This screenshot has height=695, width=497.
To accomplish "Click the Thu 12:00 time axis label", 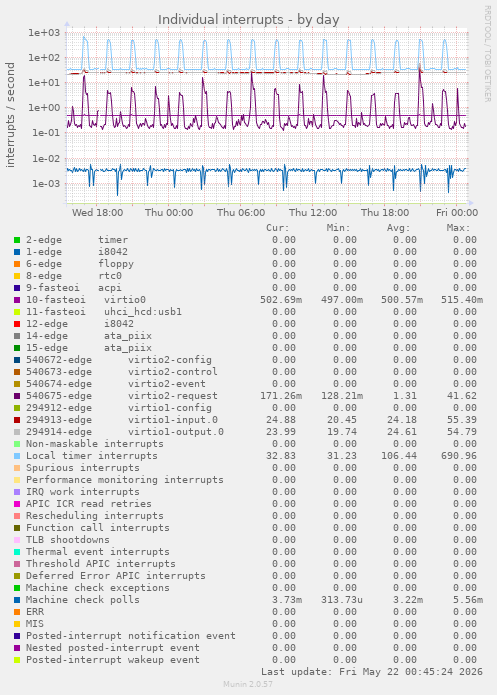I will click(x=313, y=213).
